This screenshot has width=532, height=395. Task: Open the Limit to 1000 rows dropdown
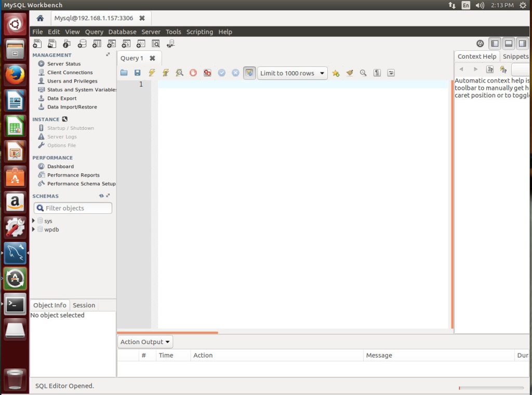(x=292, y=73)
